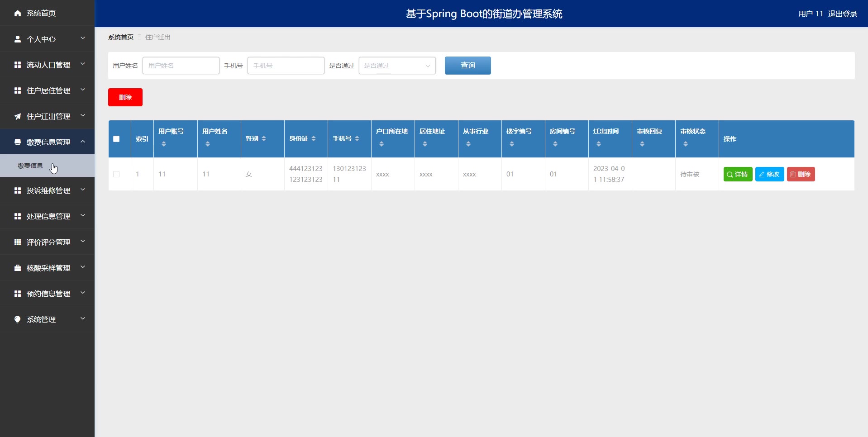Click the table icon beside 评价评分管理
This screenshot has width=868, height=437.
tap(18, 242)
